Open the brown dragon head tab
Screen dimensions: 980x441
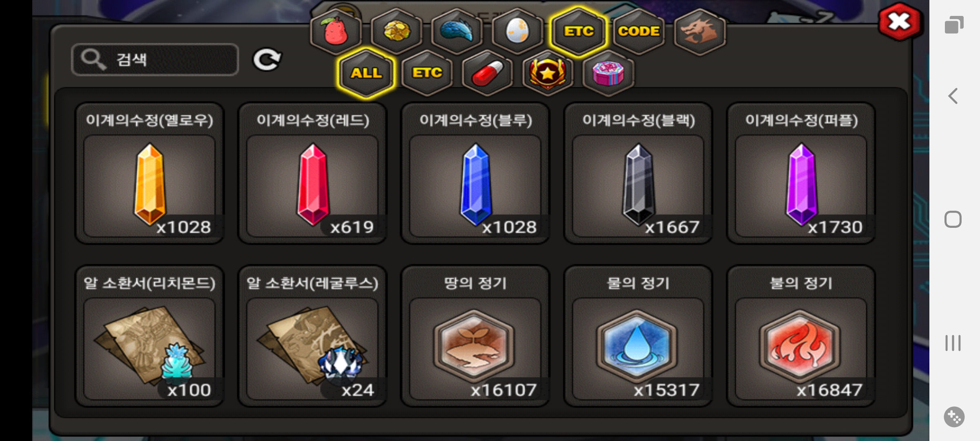[699, 31]
